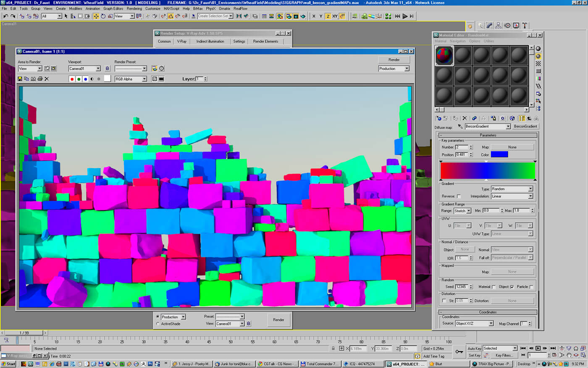Open the Production mode dropdown under Render

coord(394,69)
